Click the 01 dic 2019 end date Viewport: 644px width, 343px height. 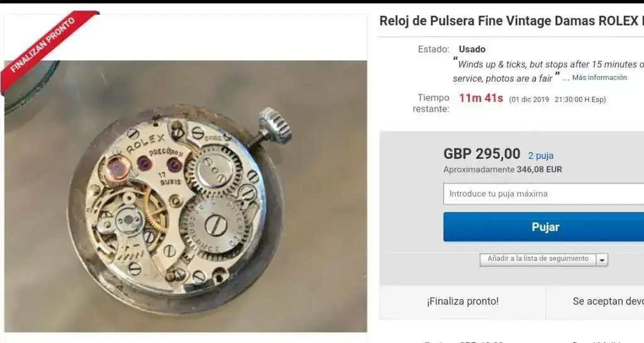[529, 99]
